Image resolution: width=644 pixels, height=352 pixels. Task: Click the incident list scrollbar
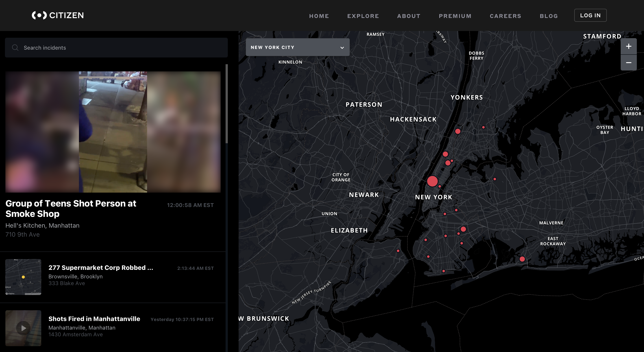pyautogui.click(x=226, y=104)
